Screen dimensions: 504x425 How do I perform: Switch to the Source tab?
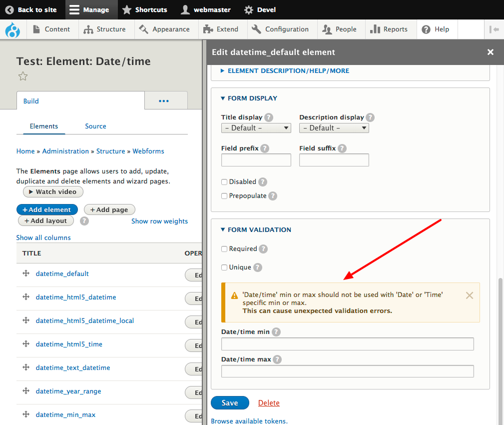click(x=95, y=126)
